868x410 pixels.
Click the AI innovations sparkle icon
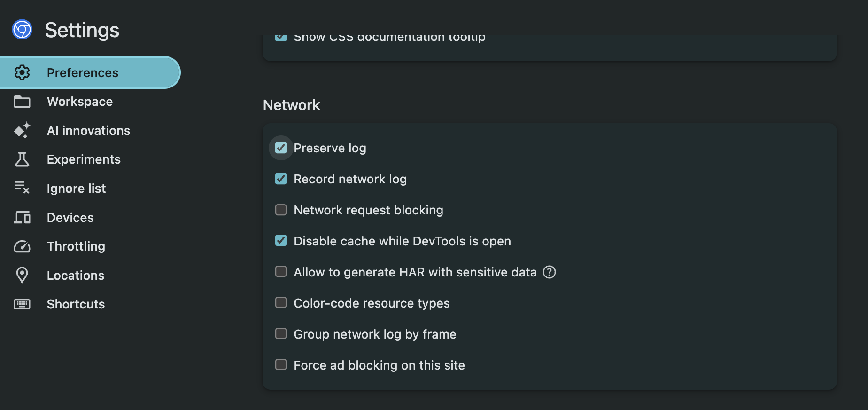tap(22, 130)
